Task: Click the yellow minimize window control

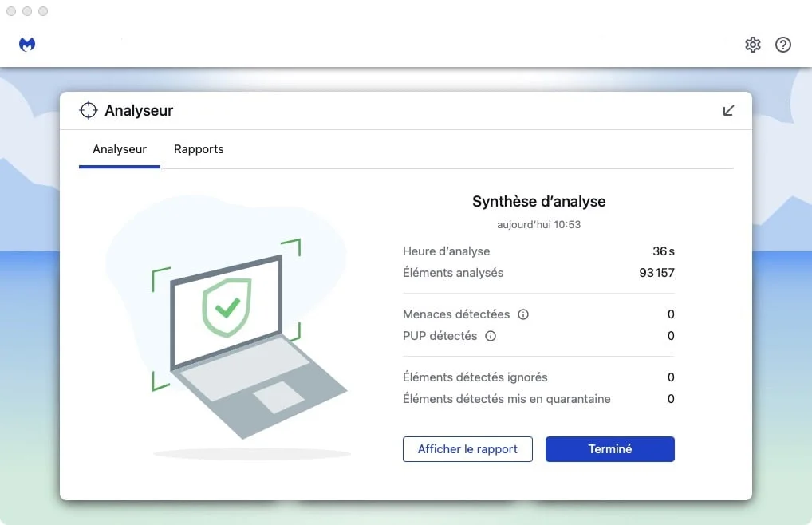Action: (x=26, y=11)
